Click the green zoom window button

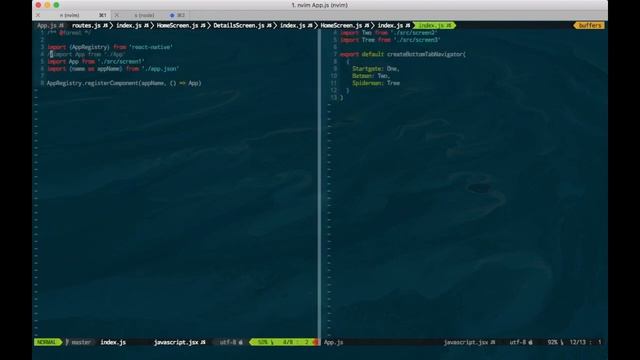[56, 5]
